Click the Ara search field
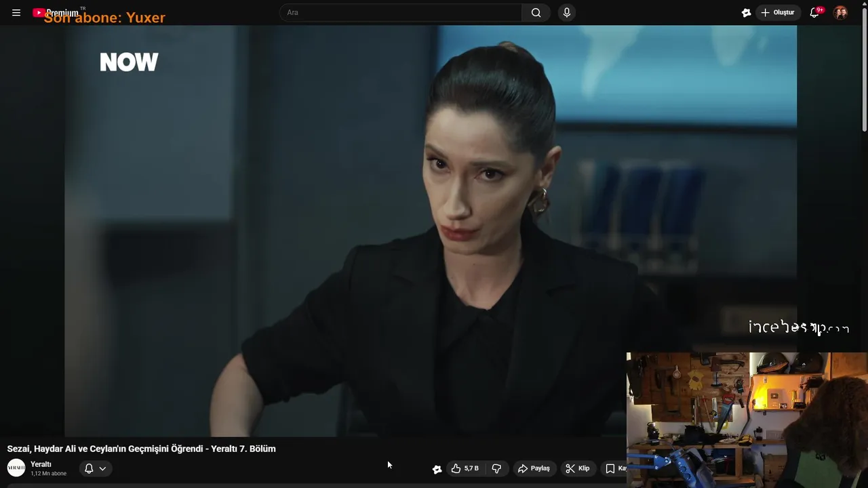This screenshot has width=868, height=488. pyautogui.click(x=400, y=13)
